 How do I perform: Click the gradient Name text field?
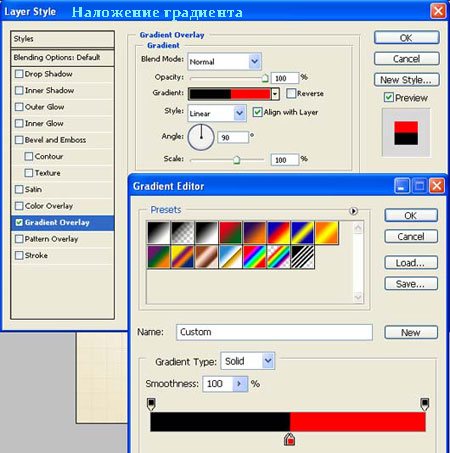tap(274, 332)
